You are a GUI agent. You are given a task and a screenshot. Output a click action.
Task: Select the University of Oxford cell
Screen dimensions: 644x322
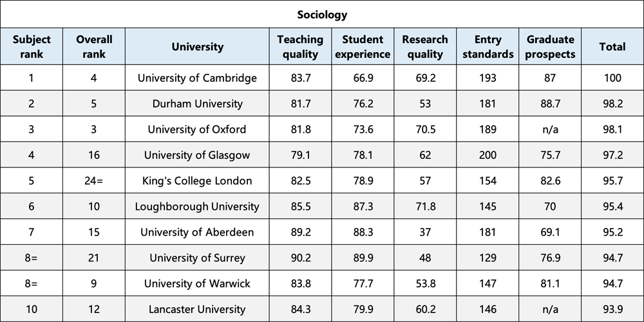(x=197, y=129)
